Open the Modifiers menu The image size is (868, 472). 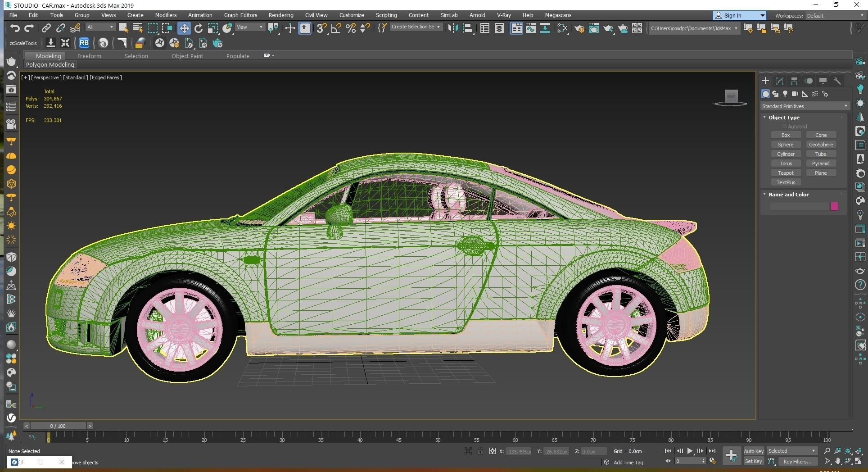[x=166, y=15]
